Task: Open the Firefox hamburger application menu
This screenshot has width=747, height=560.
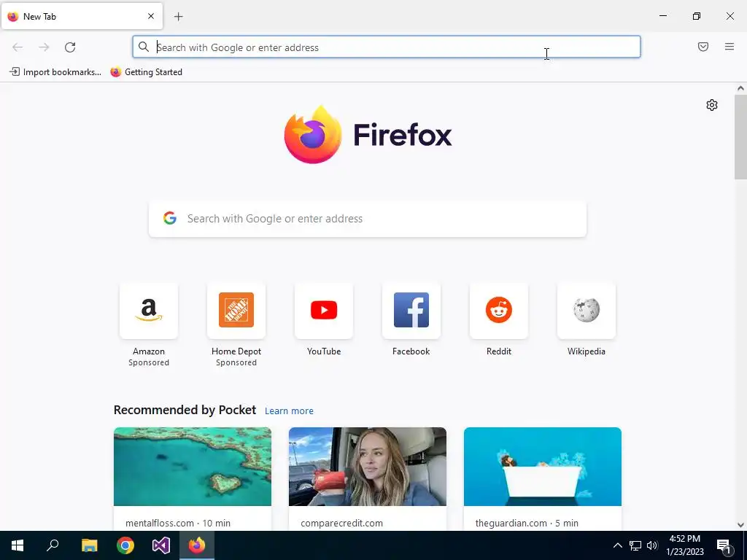Action: (729, 47)
